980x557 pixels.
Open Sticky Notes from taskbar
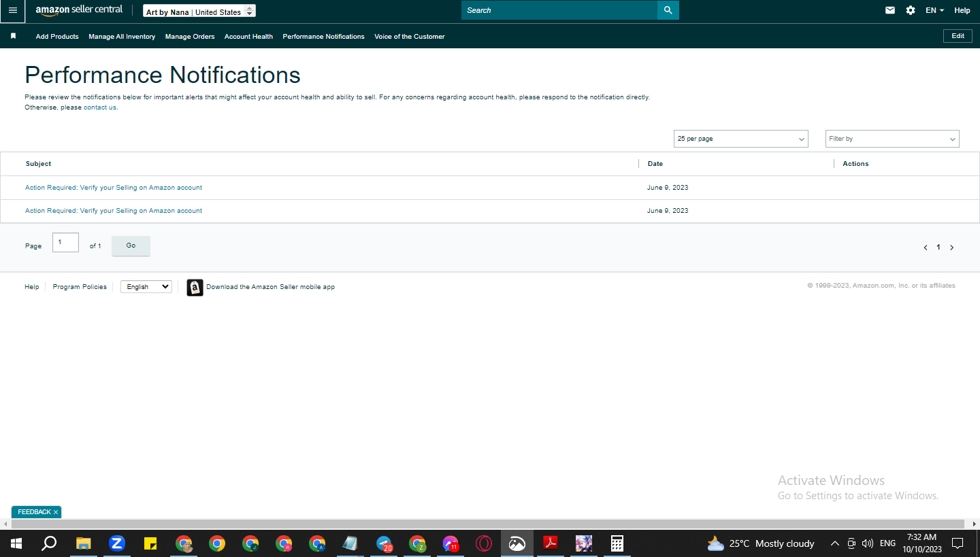tap(150, 543)
